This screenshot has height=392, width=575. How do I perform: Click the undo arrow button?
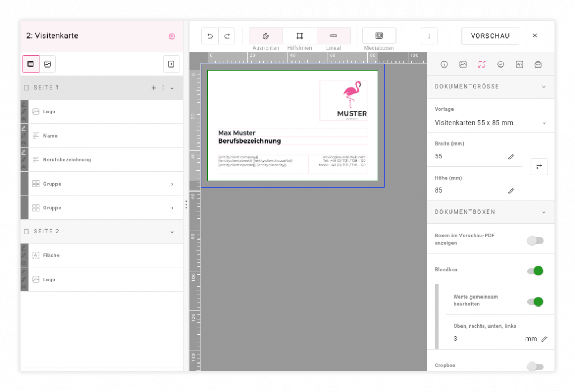[210, 36]
